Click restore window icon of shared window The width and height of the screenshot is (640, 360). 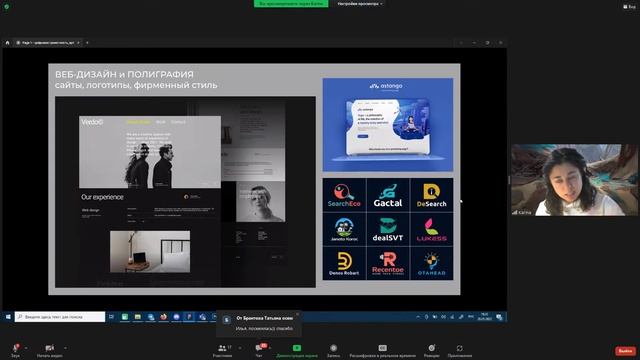tap(487, 42)
